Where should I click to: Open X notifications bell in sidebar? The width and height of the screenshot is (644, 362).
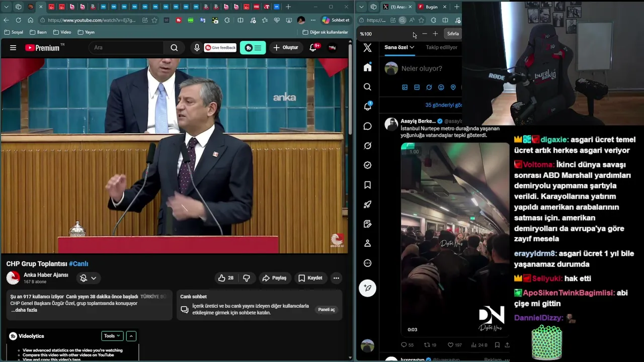(368, 107)
